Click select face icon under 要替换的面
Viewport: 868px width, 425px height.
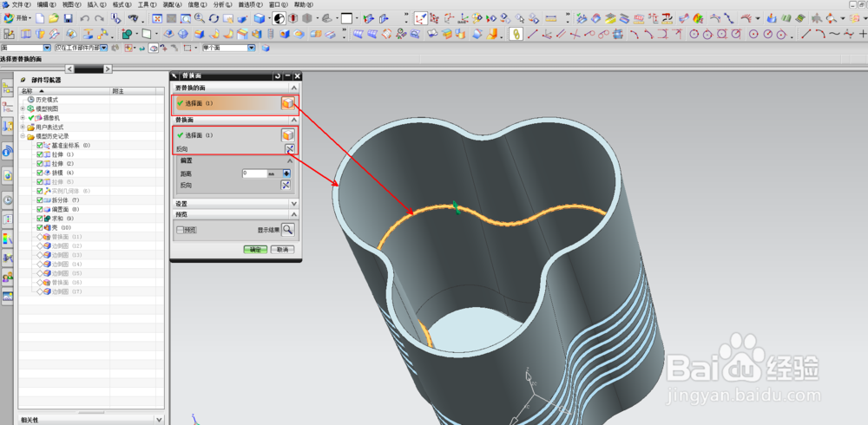[x=287, y=103]
